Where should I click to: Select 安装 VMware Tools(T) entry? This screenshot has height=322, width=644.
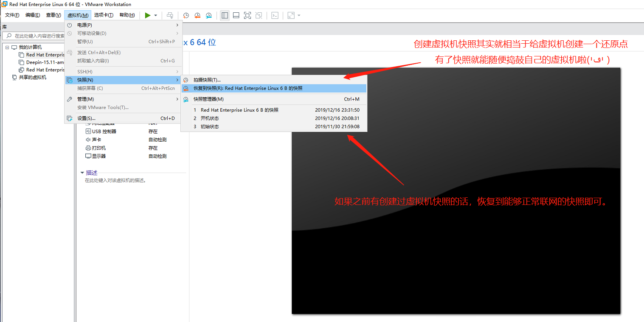tap(124, 107)
